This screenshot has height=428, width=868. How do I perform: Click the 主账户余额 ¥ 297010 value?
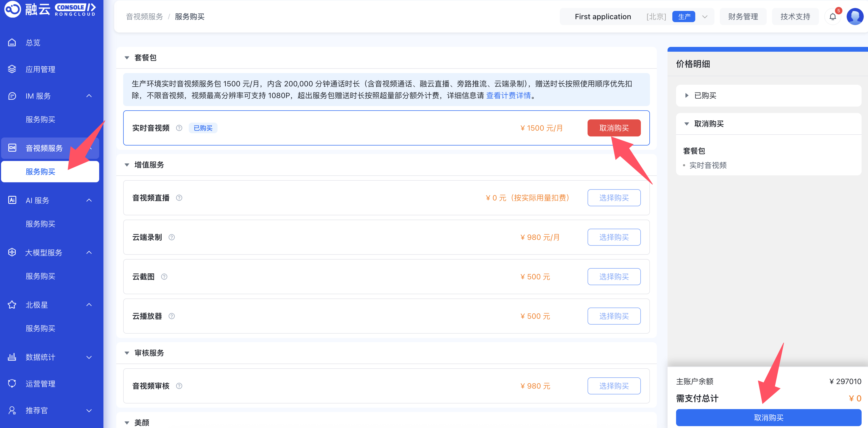845,381
